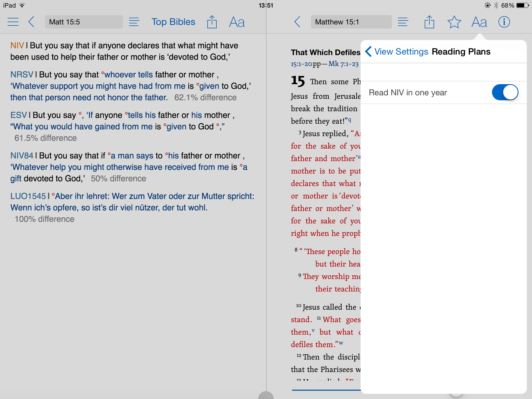The width and height of the screenshot is (532, 399).
Task: Tap the 'That Which Defiles' heading
Action: (x=325, y=52)
